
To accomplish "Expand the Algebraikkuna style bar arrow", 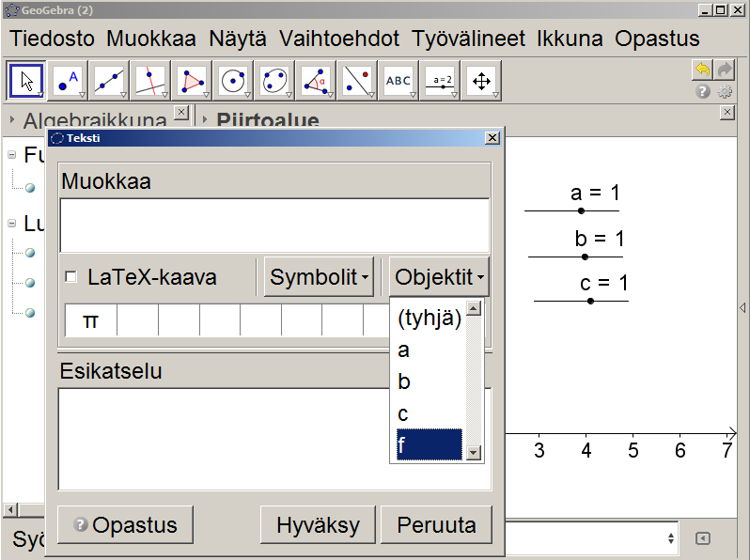I will pyautogui.click(x=12, y=119).
